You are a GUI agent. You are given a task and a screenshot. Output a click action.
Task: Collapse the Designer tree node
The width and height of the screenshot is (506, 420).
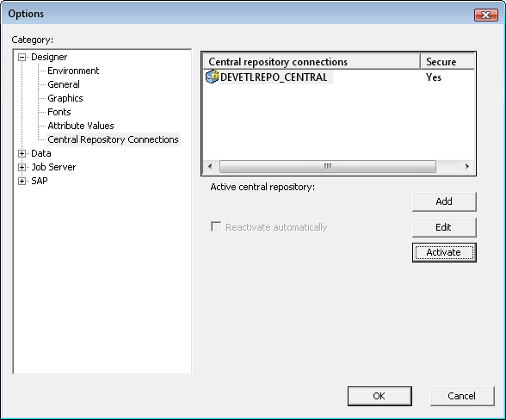pyautogui.click(x=22, y=57)
